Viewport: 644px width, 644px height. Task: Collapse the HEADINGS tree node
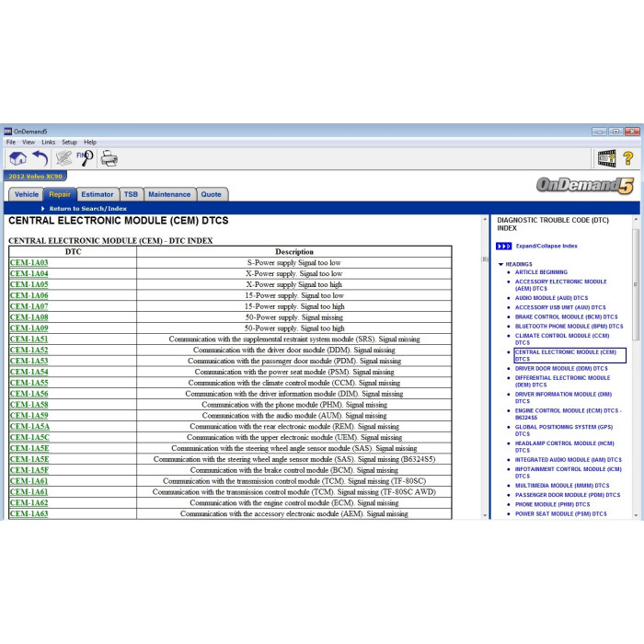(x=500, y=264)
